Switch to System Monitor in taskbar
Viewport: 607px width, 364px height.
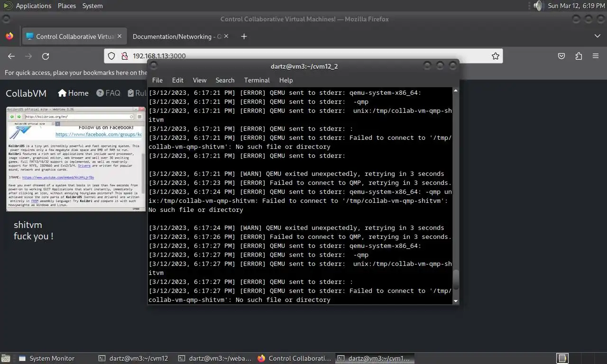pyautogui.click(x=46, y=358)
